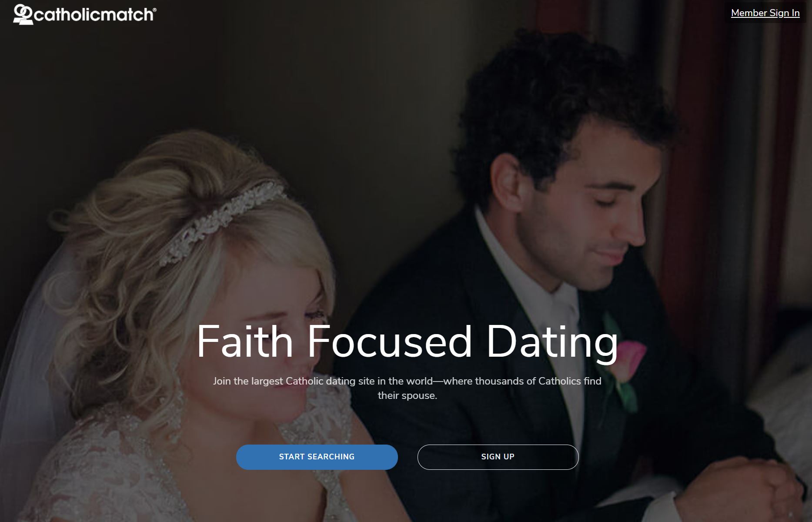Click 'their spouse.' subtitle line

[x=407, y=395]
